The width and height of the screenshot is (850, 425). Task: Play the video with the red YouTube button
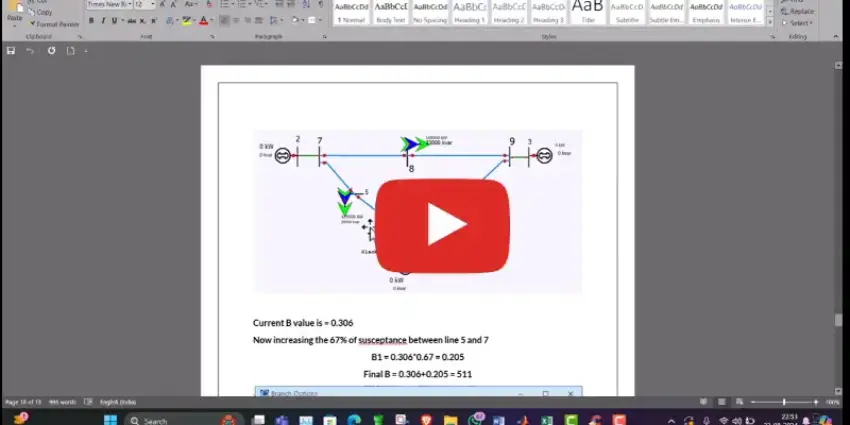442,225
